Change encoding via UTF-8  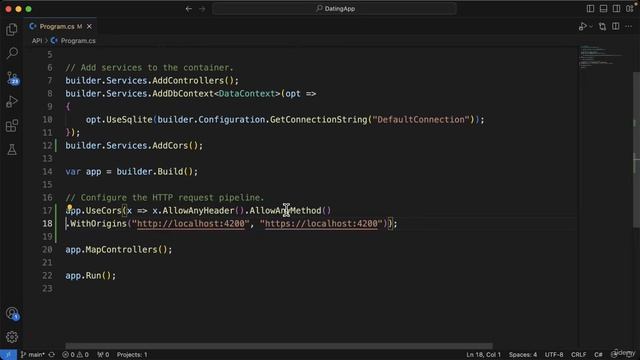pyautogui.click(x=554, y=355)
